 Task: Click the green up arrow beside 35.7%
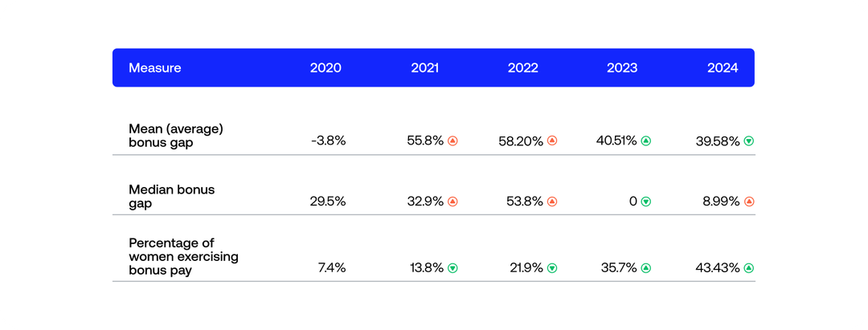pyautogui.click(x=646, y=267)
